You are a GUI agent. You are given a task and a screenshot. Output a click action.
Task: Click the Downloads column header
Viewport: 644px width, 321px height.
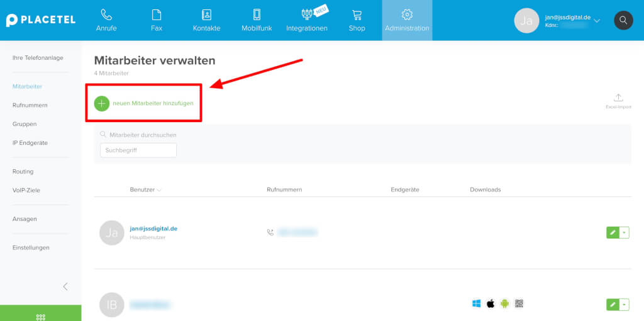coord(486,189)
